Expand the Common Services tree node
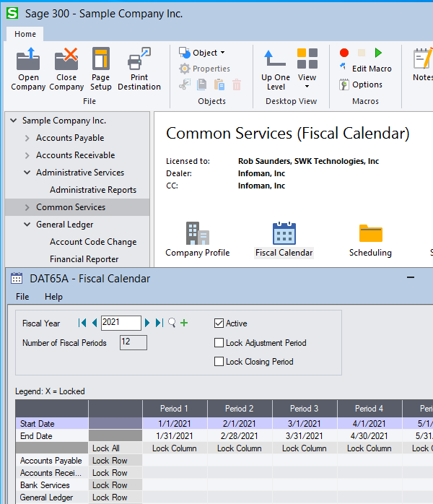 tap(27, 207)
